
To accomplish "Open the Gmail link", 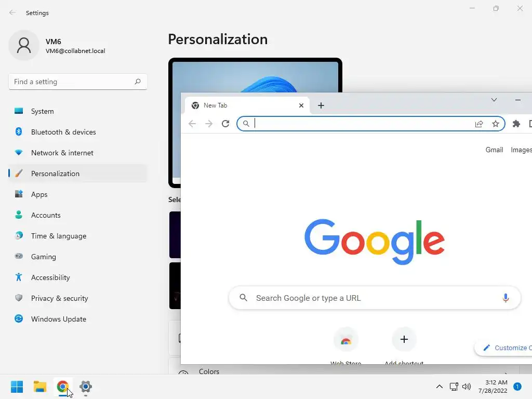I will tap(495, 150).
